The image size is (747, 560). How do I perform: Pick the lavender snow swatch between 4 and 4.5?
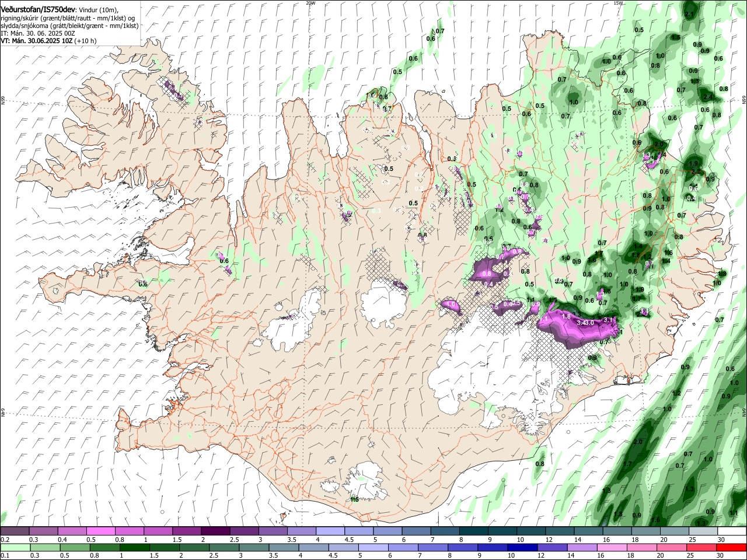(330, 531)
